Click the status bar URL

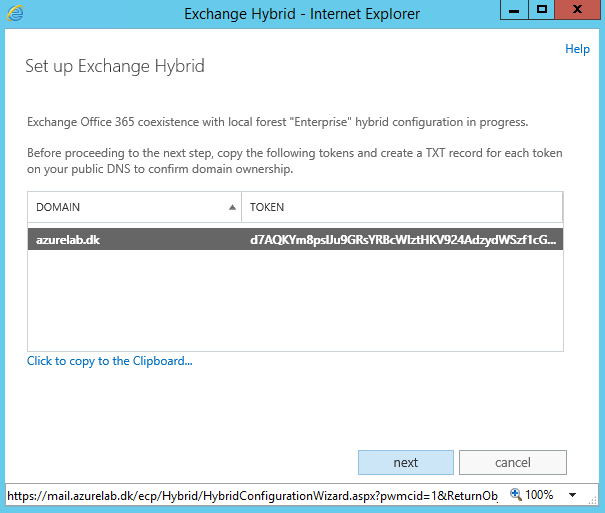252,496
